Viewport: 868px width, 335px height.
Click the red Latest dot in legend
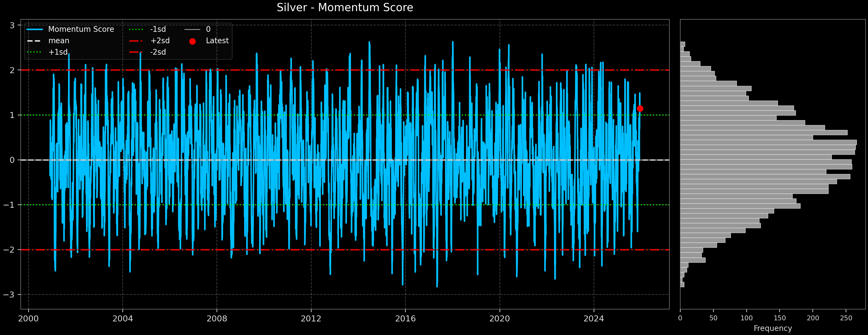pyautogui.click(x=192, y=41)
